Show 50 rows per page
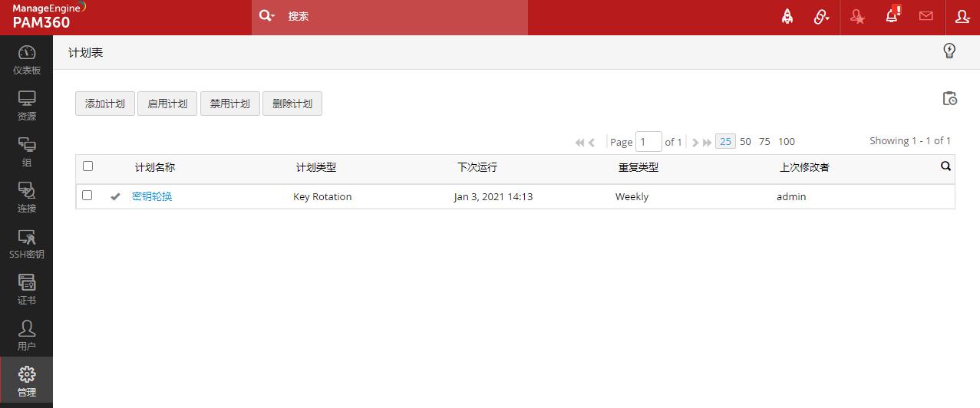This screenshot has height=408, width=980. (x=745, y=141)
